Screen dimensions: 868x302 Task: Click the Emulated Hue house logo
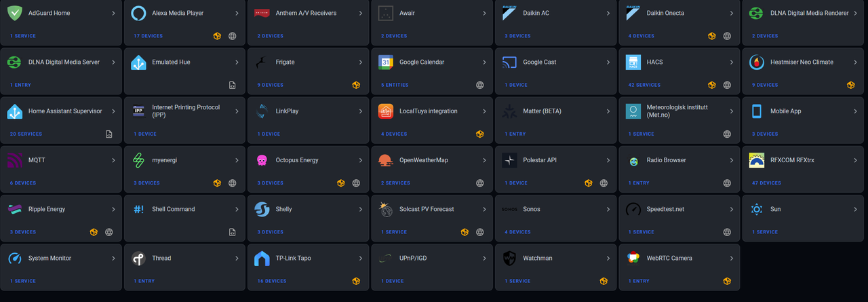coord(138,62)
